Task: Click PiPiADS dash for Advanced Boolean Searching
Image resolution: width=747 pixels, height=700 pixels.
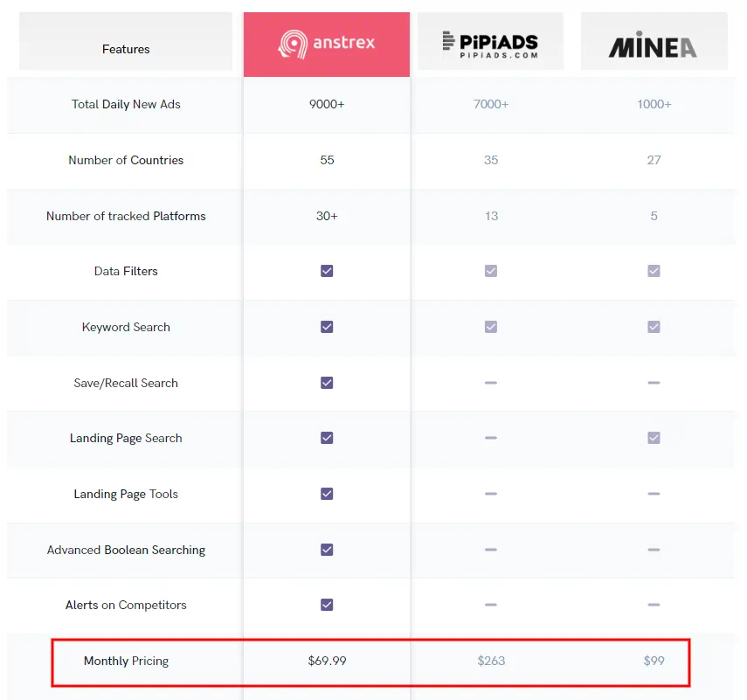Action: (x=491, y=550)
